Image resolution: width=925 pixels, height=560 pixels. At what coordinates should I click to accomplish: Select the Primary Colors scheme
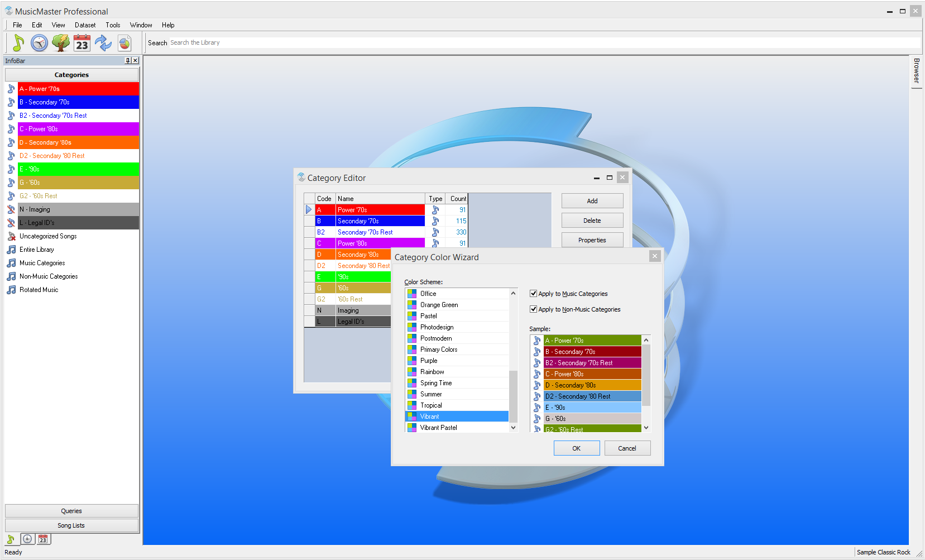point(457,350)
